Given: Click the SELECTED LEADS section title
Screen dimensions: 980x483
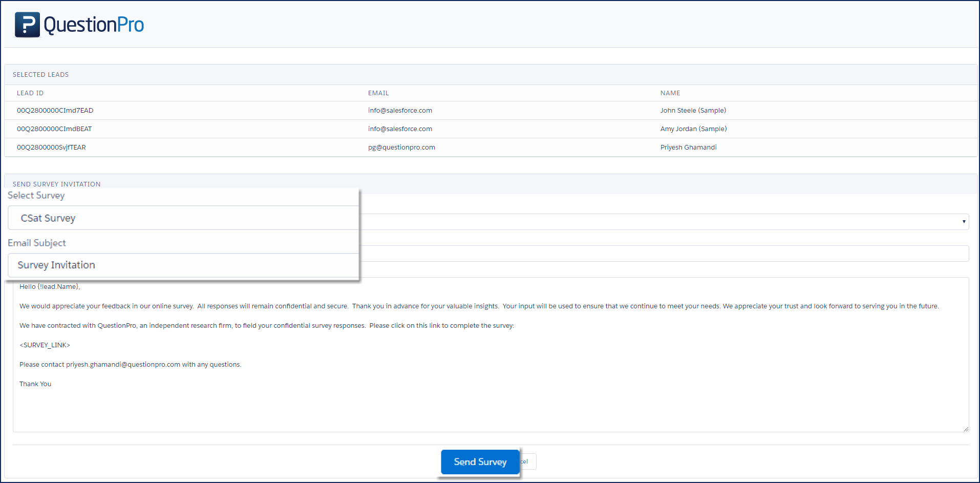Looking at the screenshot, I should (x=40, y=75).
